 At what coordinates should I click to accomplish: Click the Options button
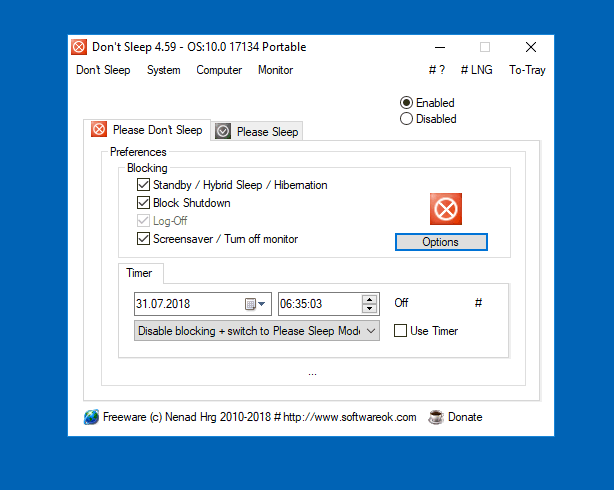(x=441, y=242)
